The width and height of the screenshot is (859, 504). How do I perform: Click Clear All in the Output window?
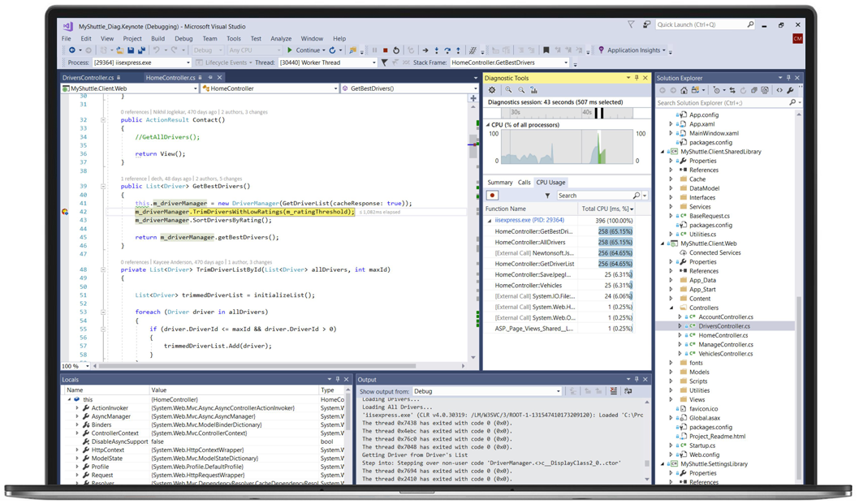pos(612,390)
